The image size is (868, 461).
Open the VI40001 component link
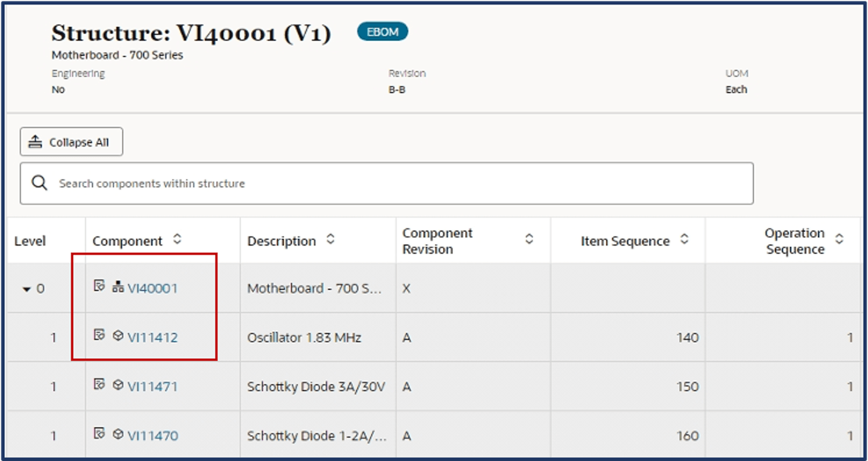point(152,288)
